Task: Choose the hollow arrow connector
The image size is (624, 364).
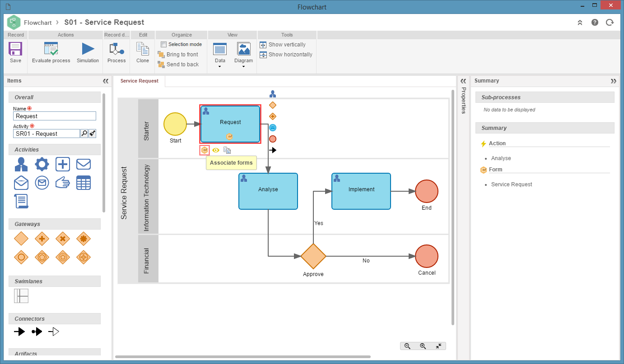Action: click(54, 332)
